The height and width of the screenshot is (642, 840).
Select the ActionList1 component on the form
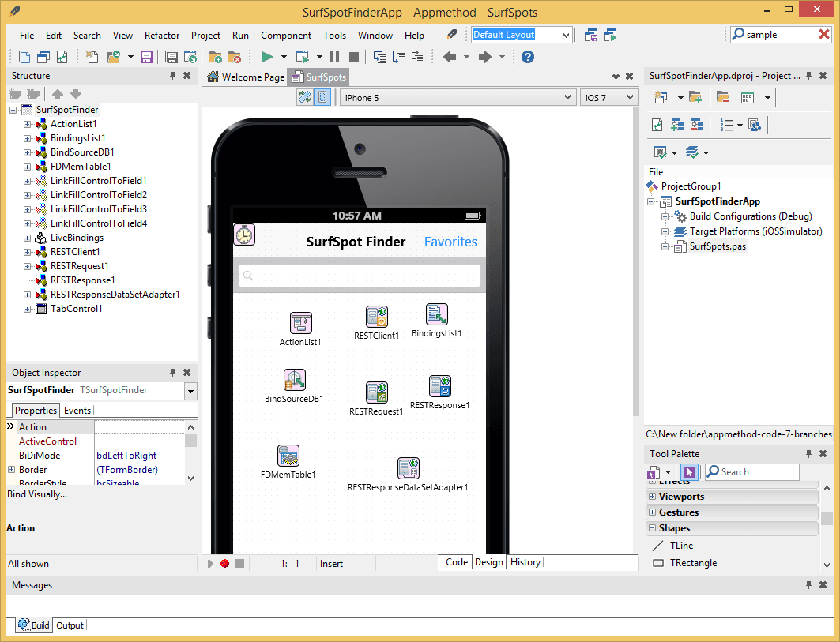pyautogui.click(x=300, y=323)
